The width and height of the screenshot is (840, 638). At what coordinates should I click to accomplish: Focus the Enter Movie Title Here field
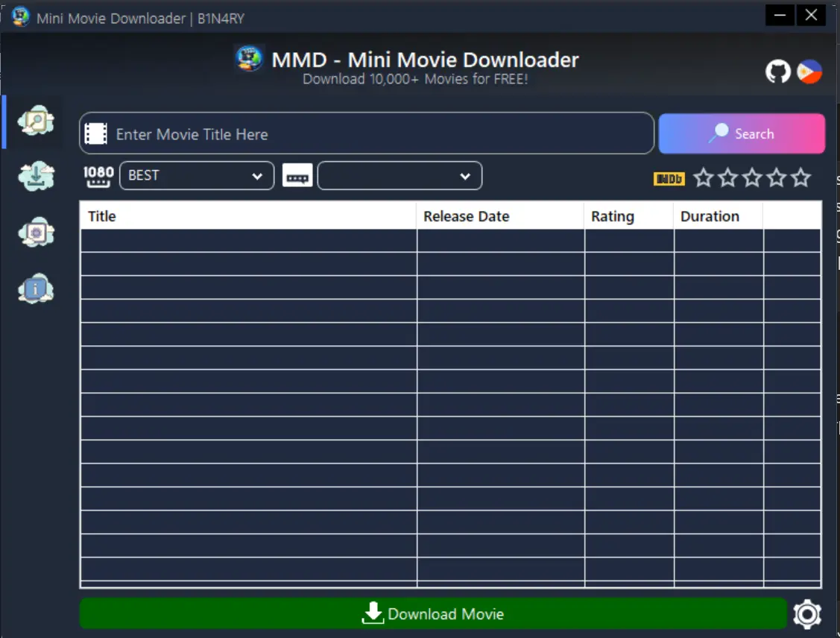coord(367,133)
